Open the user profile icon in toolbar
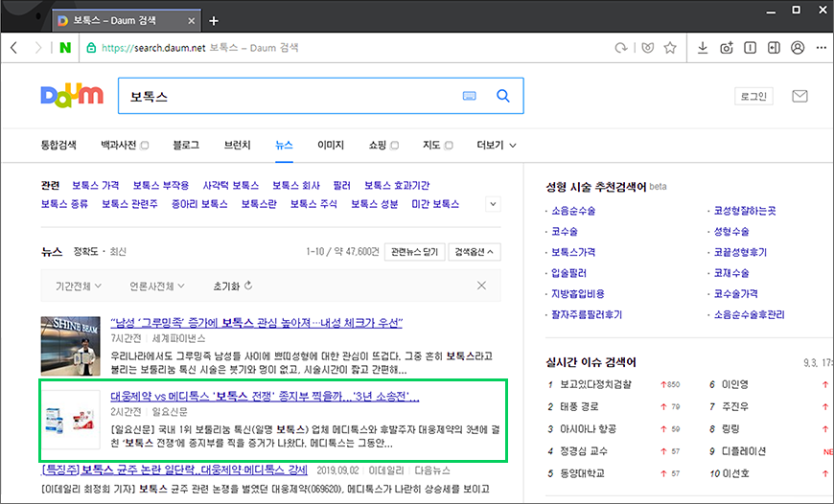This screenshot has width=834, height=504. coord(798,48)
